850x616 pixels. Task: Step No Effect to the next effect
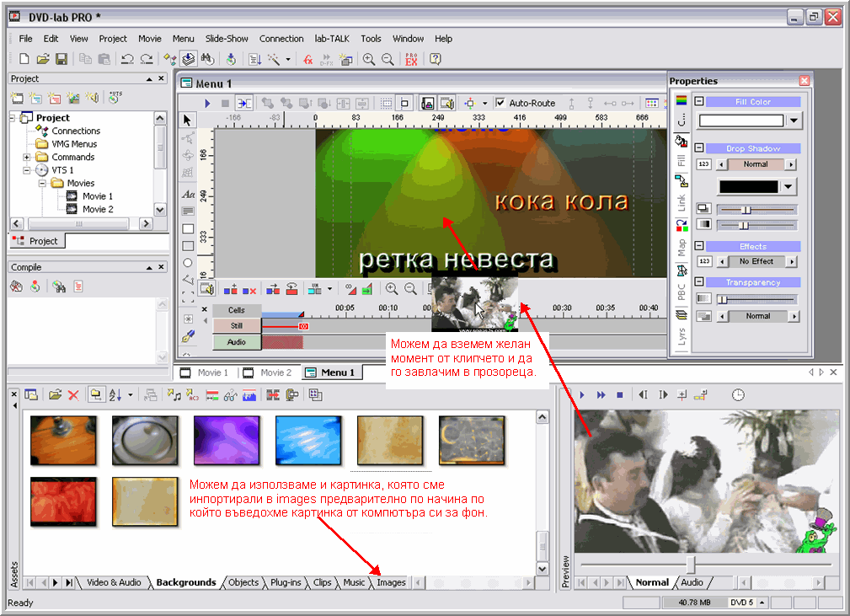coord(792,261)
